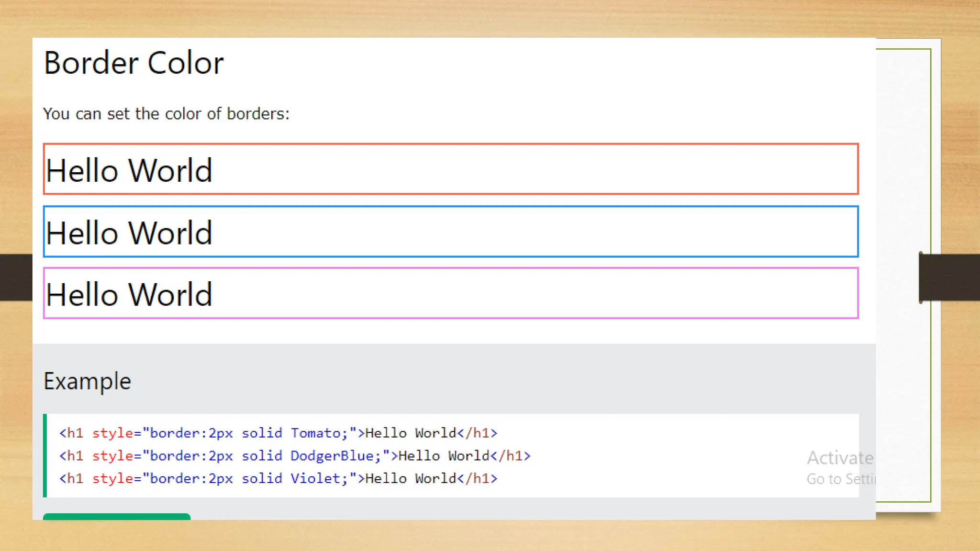Click 'Hello World' text in DodgerBlue code line
Image resolution: width=980 pixels, height=551 pixels.
pos(444,456)
